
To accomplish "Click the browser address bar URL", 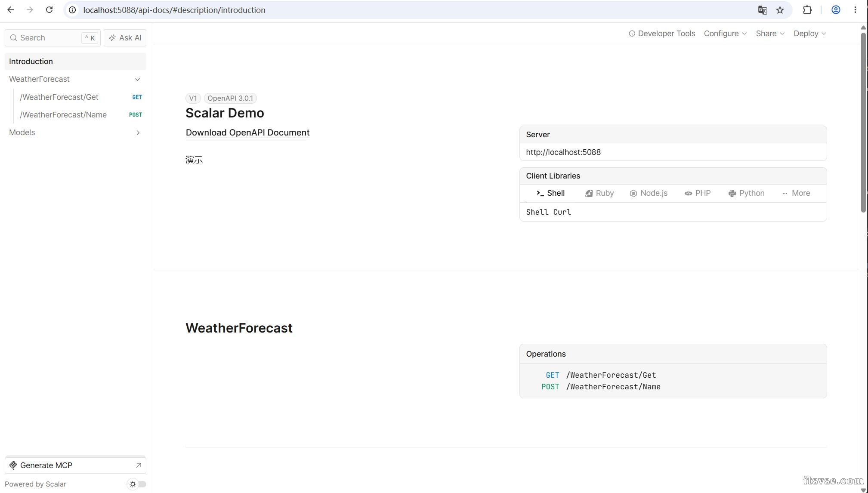I will [174, 10].
